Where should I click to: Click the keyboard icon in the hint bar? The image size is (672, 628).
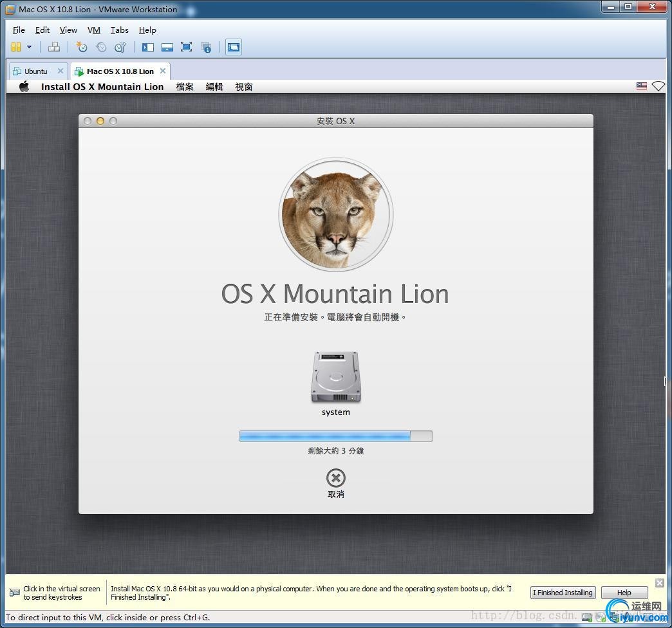pos(14,593)
